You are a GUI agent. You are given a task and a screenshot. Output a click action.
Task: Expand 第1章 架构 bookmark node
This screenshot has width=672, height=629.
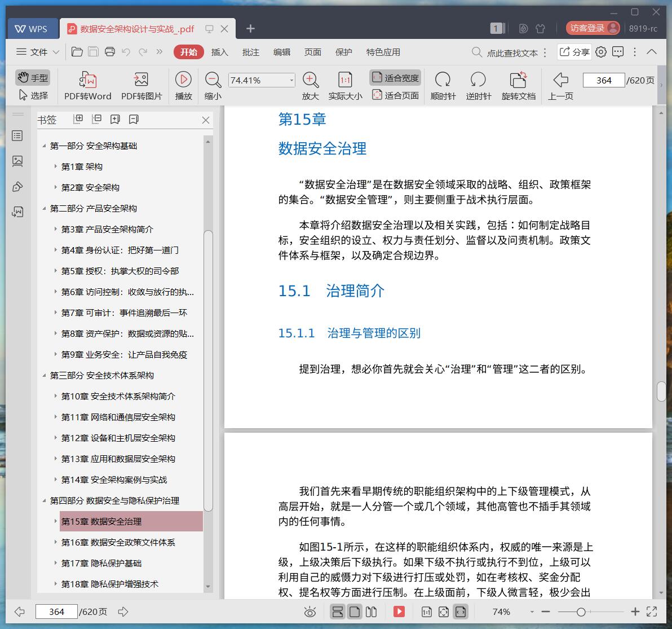point(55,166)
